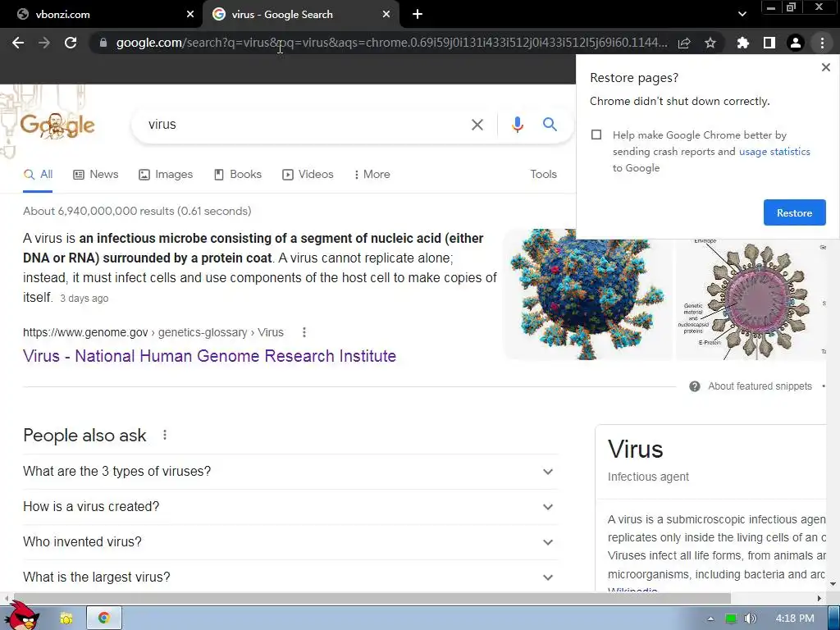
Task: Open People also ask options menu
Action: pos(164,435)
